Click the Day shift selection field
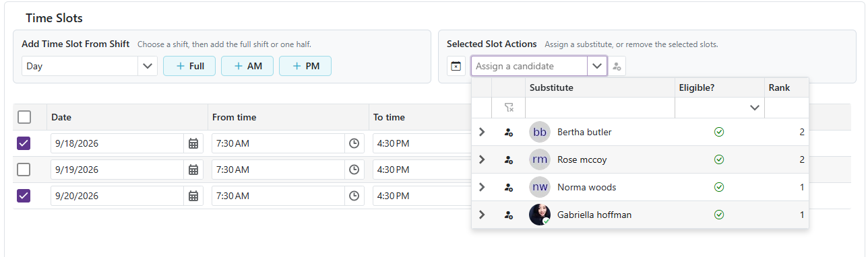 (80, 66)
